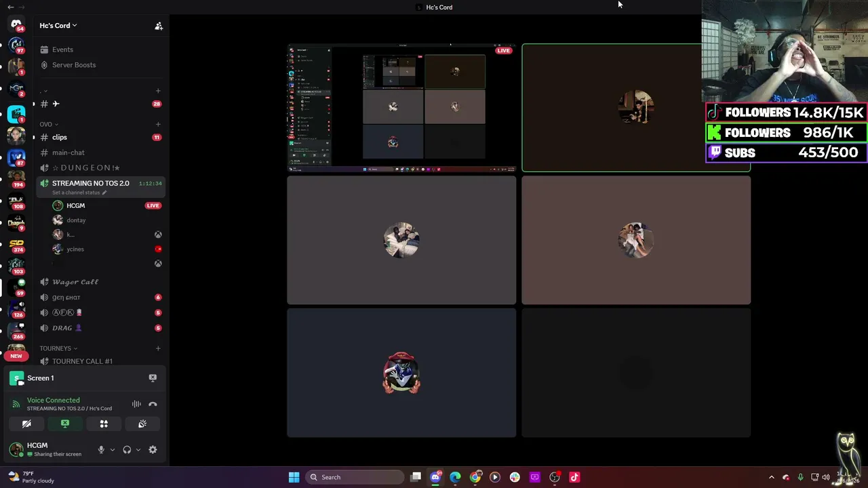The width and height of the screenshot is (868, 488).
Task: Expand the headphones output options chevron
Action: [138, 449]
